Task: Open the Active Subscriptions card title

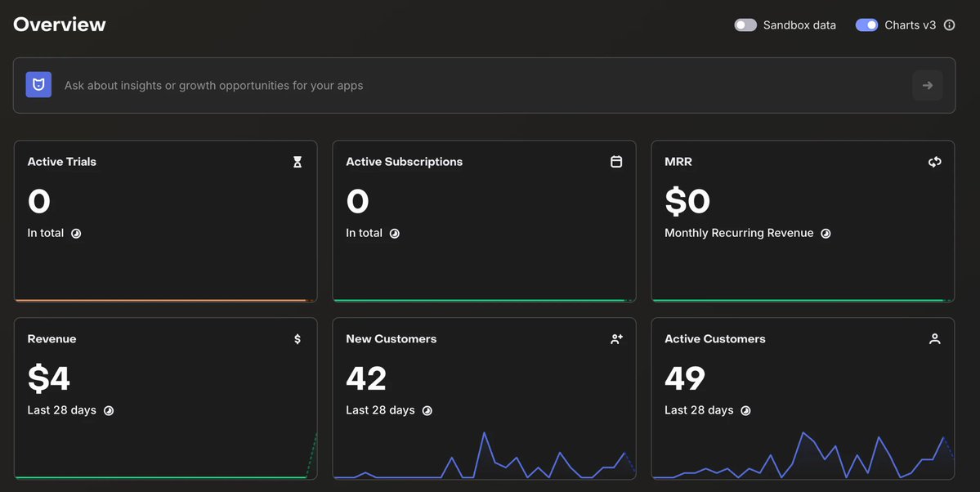Action: (405, 161)
